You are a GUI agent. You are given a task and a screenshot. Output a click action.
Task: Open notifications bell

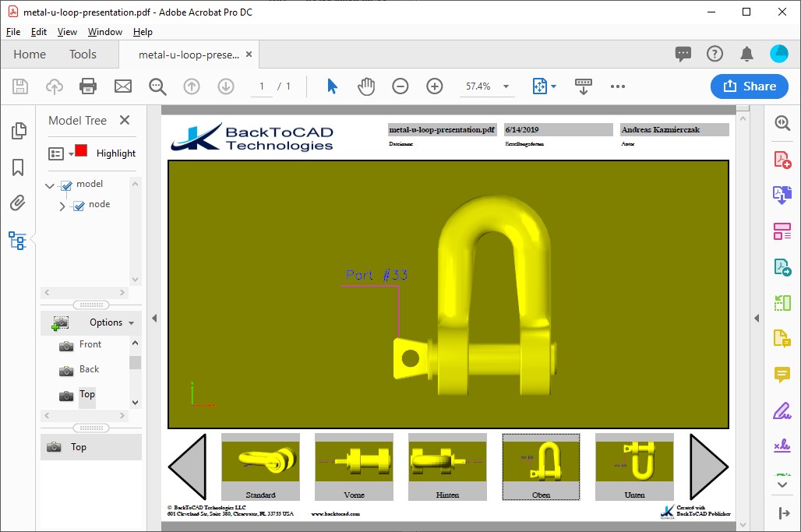click(x=747, y=54)
